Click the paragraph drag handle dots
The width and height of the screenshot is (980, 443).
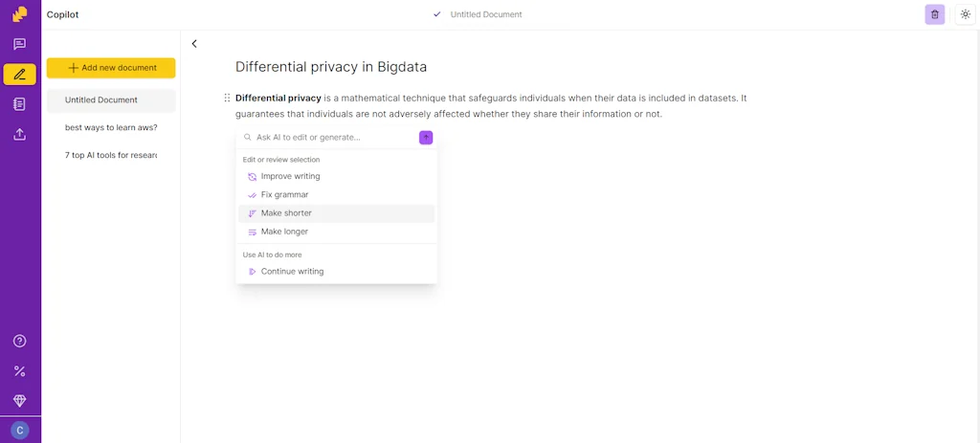tap(227, 99)
